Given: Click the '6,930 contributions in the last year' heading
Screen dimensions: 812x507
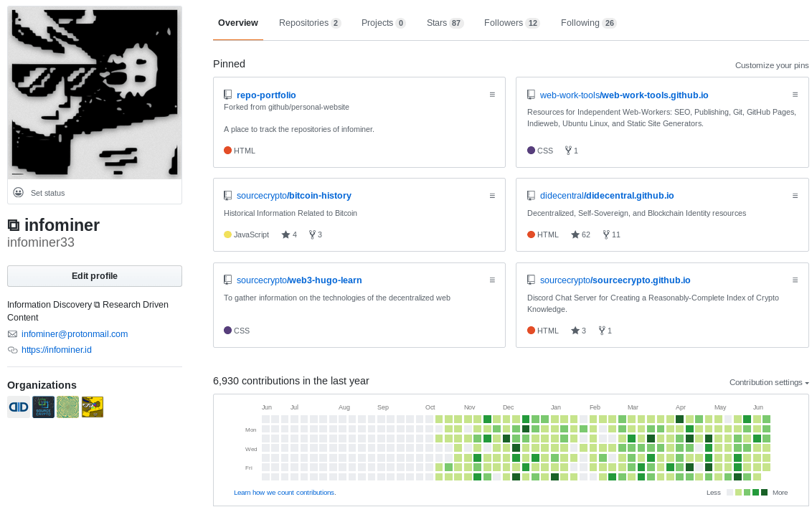Looking at the screenshot, I should click(291, 381).
